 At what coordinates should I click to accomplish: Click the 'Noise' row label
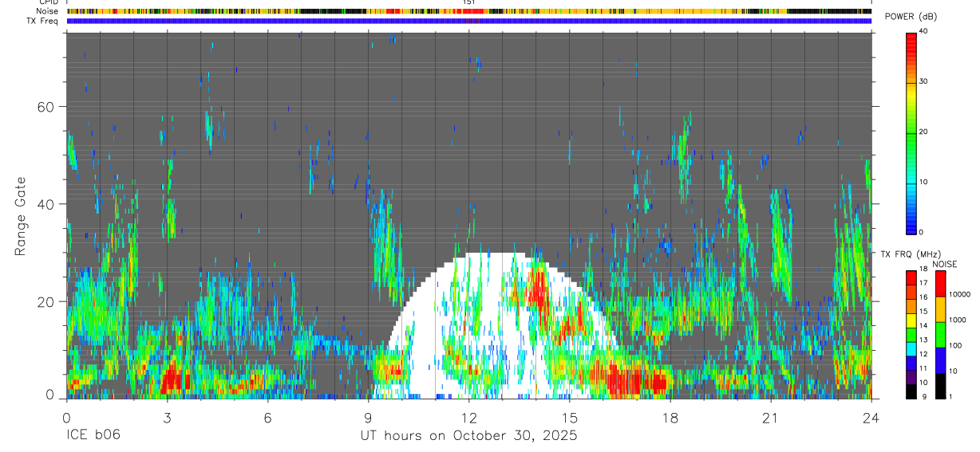(49, 11)
